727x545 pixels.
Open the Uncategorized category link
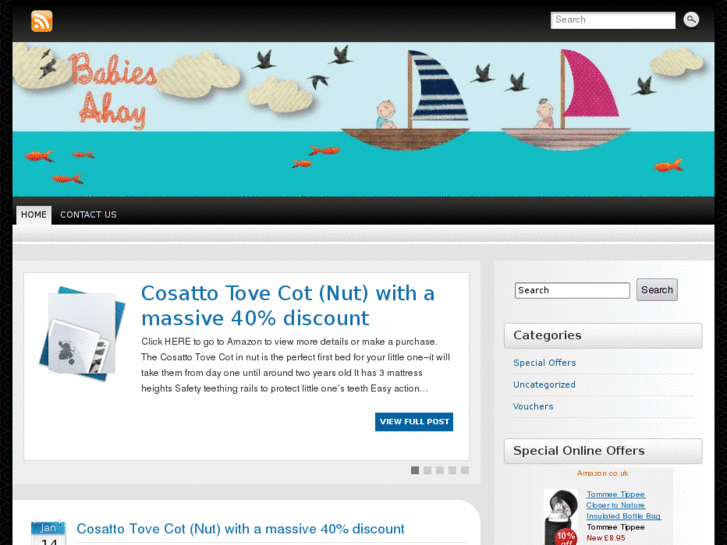click(x=544, y=385)
